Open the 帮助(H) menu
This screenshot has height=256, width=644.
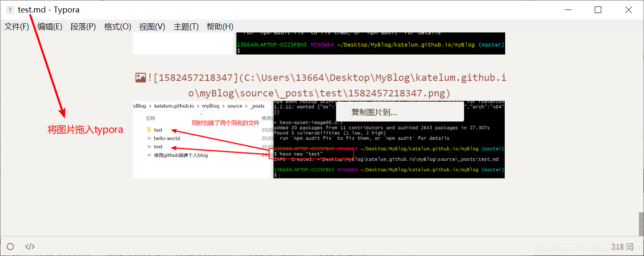point(220,26)
